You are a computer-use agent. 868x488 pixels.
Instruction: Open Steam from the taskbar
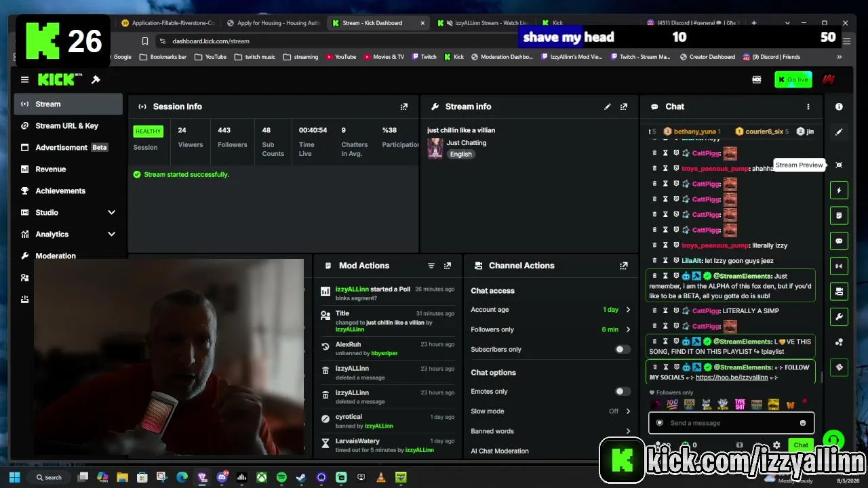pyautogui.click(x=301, y=477)
